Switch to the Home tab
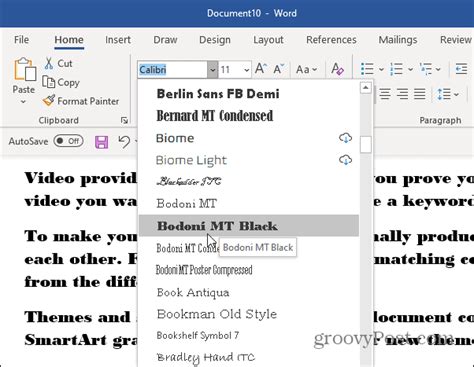 click(69, 40)
